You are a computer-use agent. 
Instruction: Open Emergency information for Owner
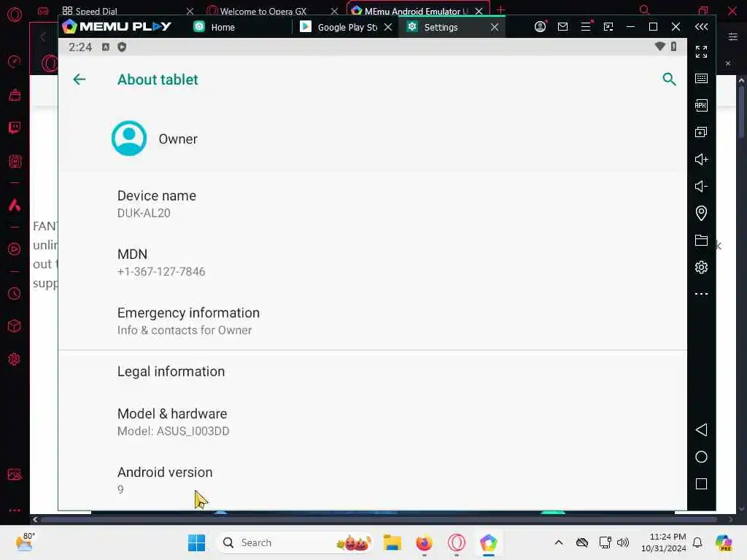click(373, 321)
